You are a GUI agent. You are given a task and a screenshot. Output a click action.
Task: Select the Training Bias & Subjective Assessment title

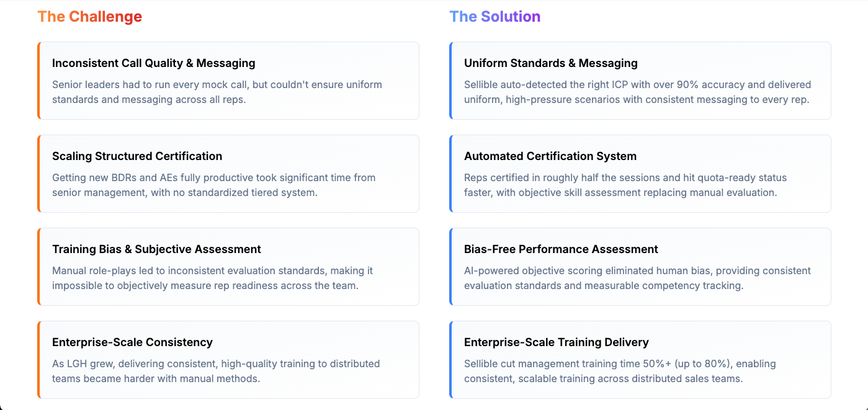(156, 249)
